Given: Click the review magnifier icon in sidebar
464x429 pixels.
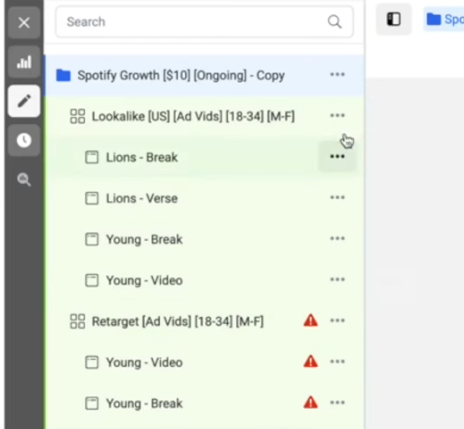Looking at the screenshot, I should [24, 179].
